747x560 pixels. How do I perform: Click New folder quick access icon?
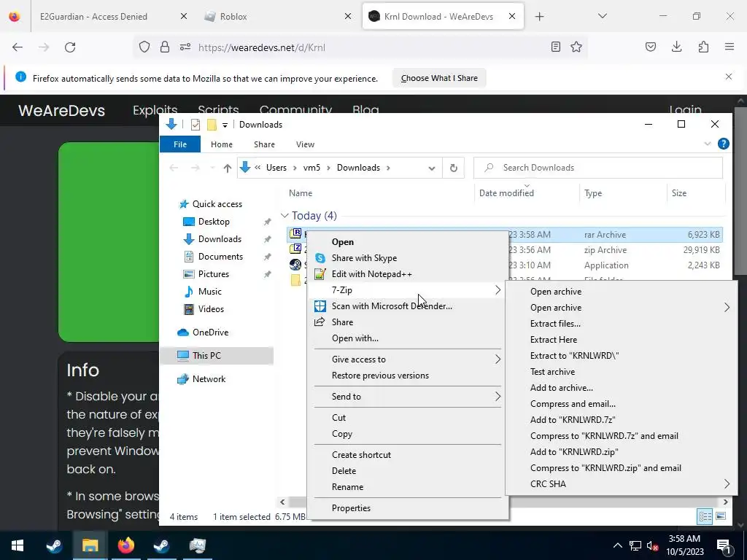coord(212,124)
